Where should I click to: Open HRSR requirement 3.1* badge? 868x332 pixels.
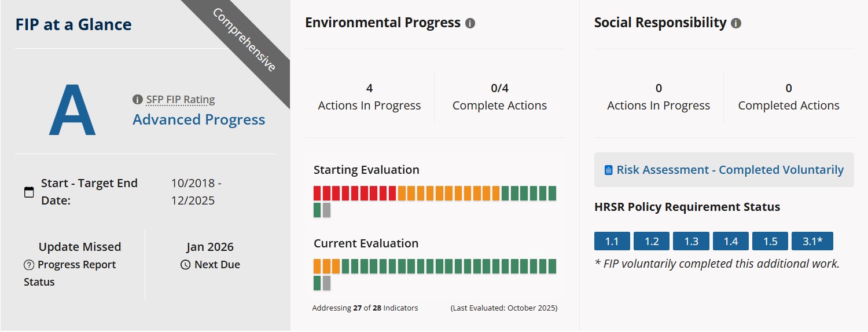point(812,241)
